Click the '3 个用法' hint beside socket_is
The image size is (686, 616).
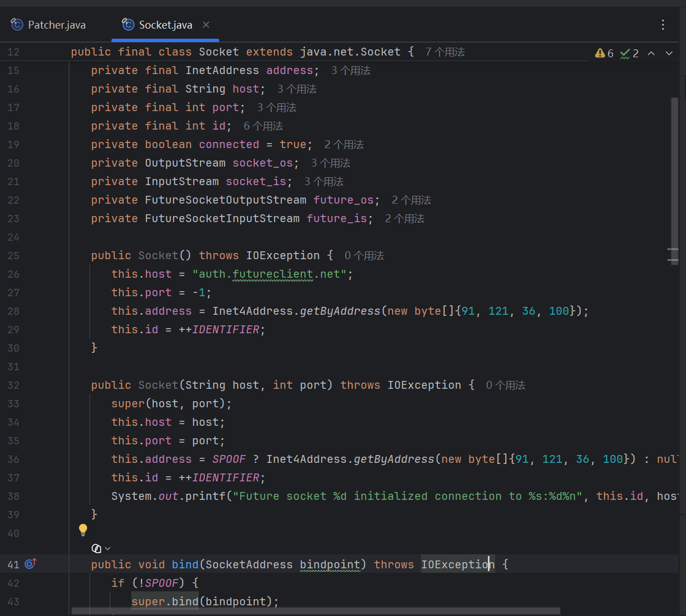(324, 182)
